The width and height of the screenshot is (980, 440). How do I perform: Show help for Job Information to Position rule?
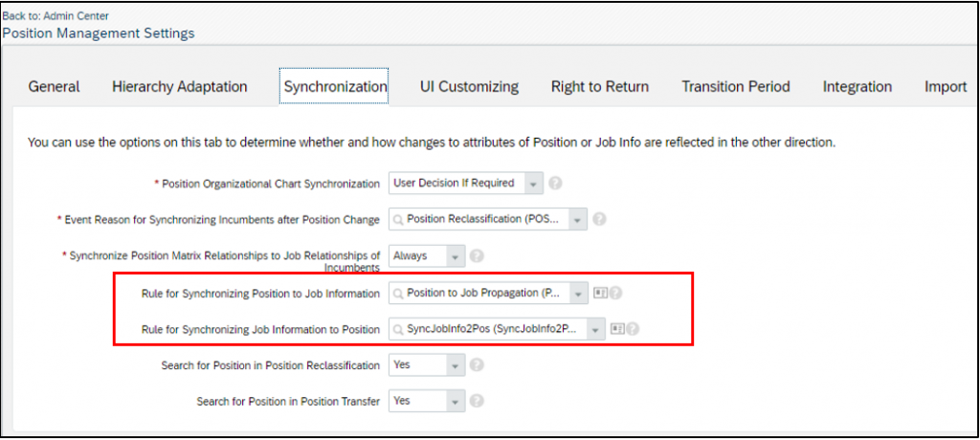[x=633, y=329]
